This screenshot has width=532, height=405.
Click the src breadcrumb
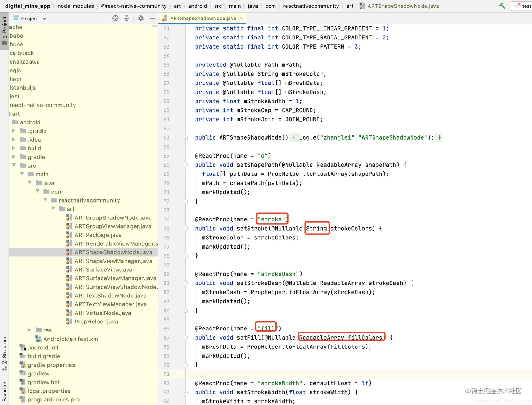point(218,6)
